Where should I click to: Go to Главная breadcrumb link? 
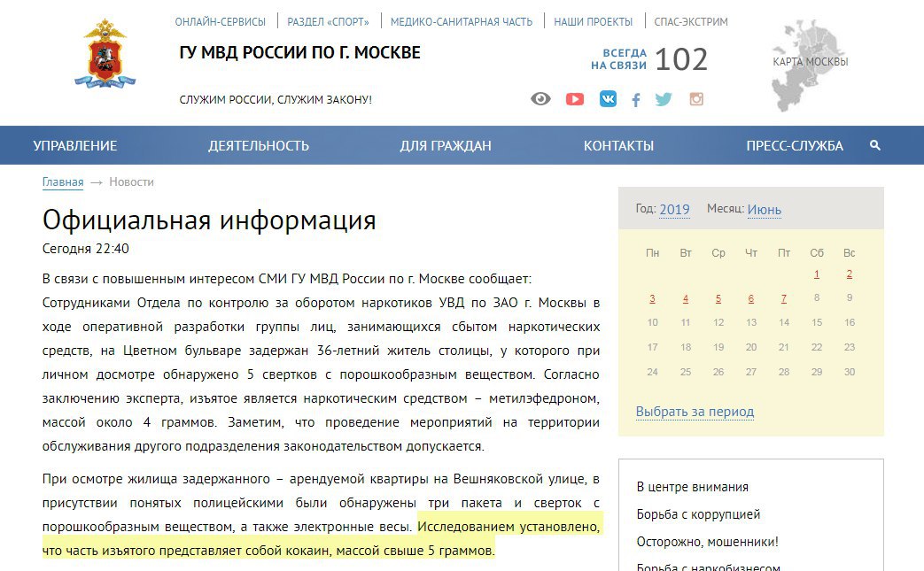63,181
